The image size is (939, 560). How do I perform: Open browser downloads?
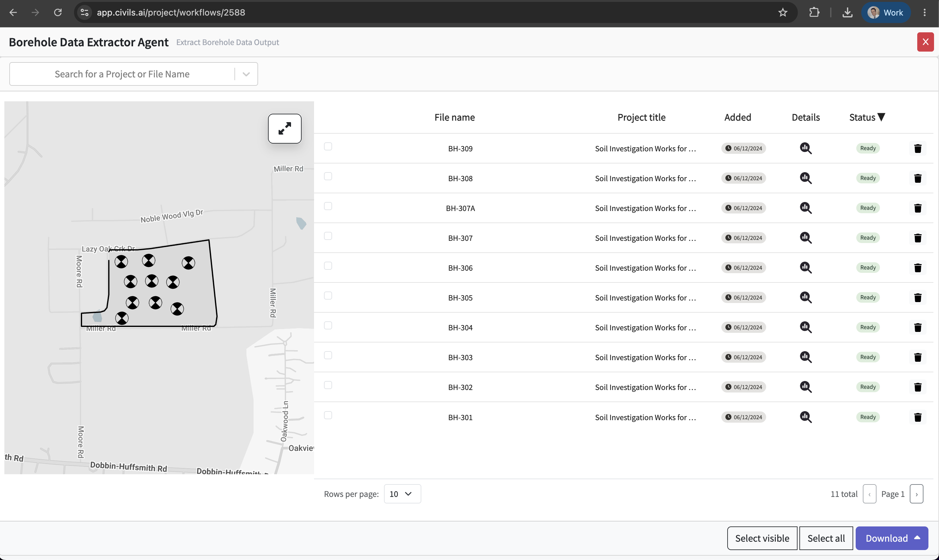[x=847, y=12]
